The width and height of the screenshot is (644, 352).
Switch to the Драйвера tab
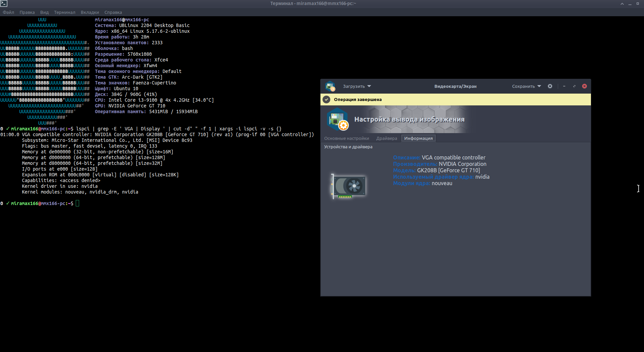coord(386,138)
